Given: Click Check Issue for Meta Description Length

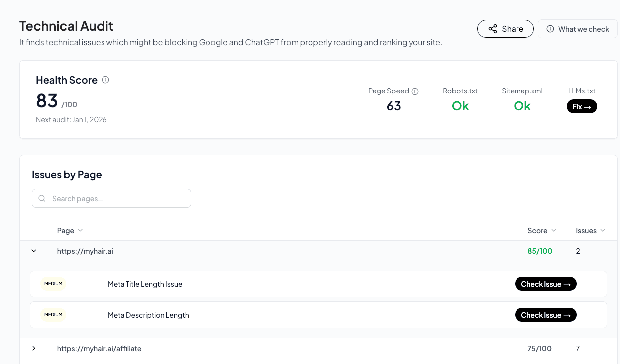Looking at the screenshot, I should pyautogui.click(x=546, y=315).
